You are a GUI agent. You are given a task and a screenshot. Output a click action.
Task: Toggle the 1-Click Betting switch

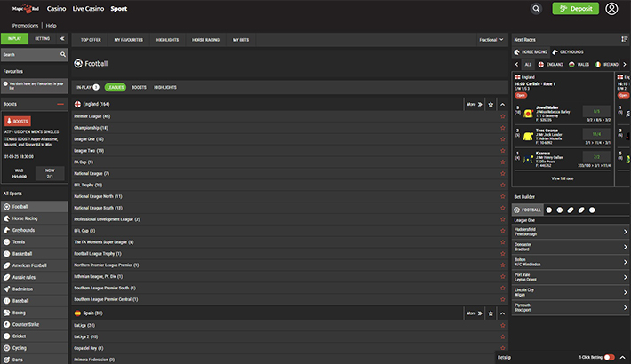coord(609,357)
